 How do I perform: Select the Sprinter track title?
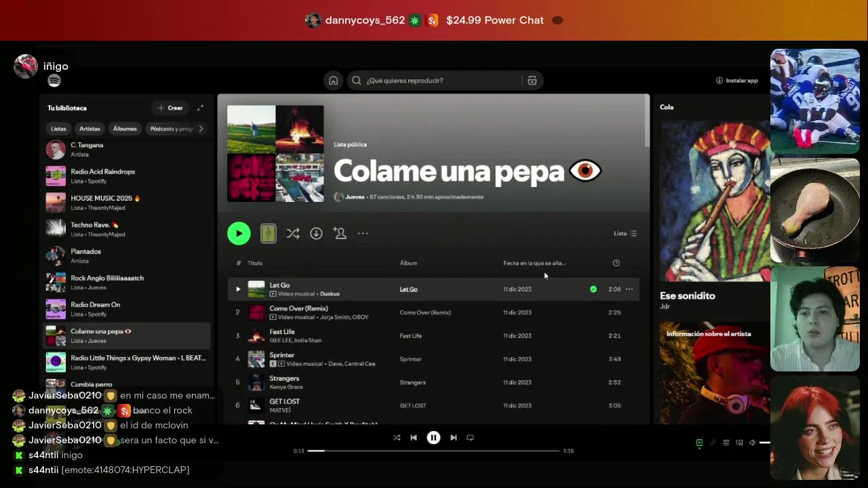(x=282, y=355)
